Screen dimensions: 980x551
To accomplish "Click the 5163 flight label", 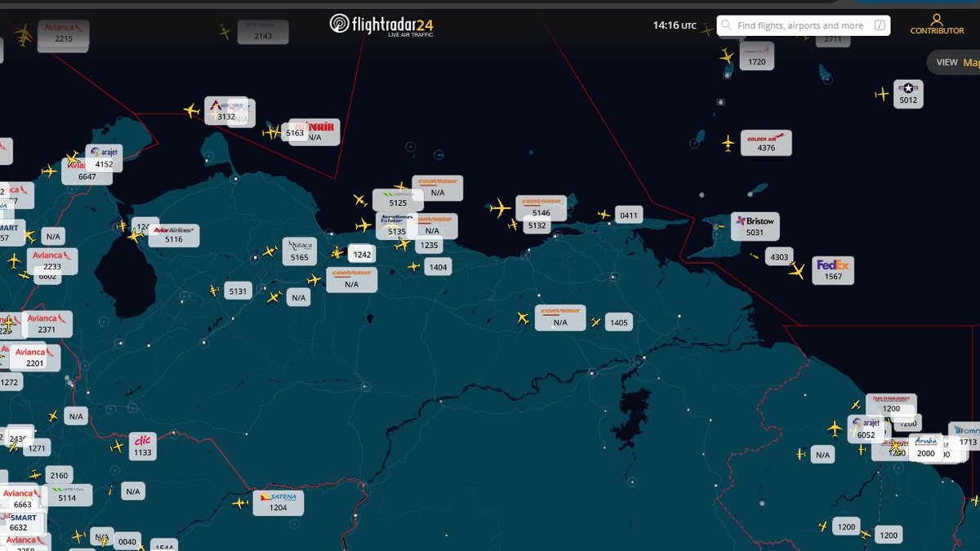I will [295, 132].
